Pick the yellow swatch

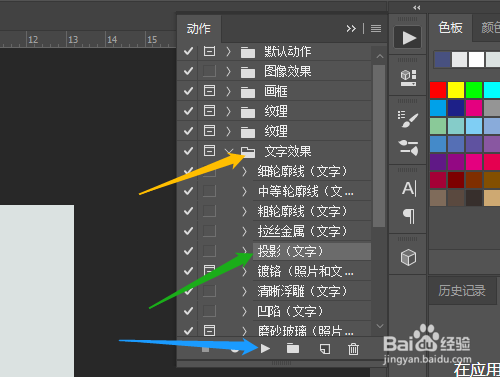click(x=456, y=90)
